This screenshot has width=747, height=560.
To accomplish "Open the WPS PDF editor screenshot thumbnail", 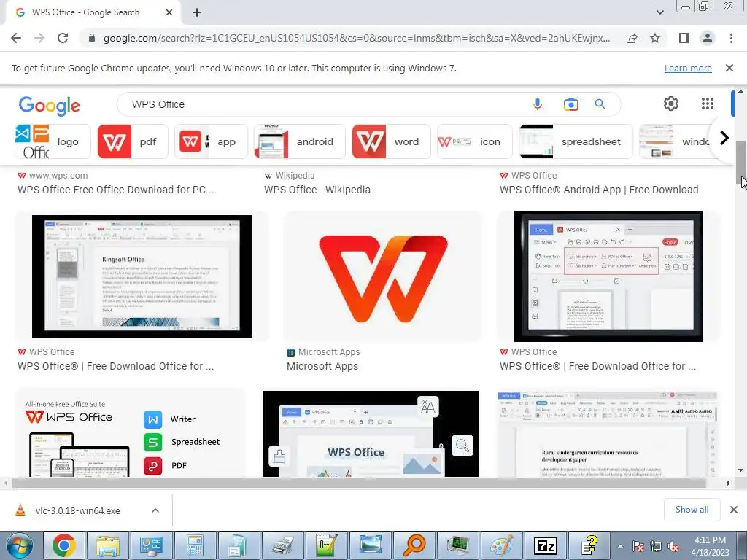I will coord(608,276).
